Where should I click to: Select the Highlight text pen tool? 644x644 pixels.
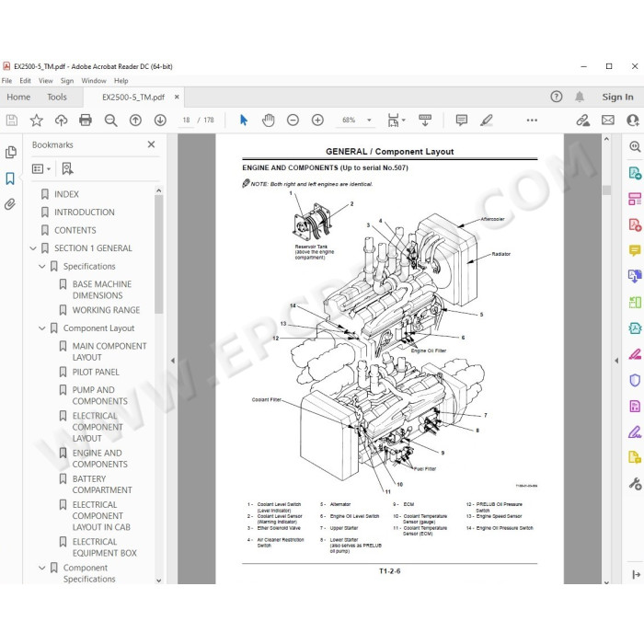click(x=487, y=121)
